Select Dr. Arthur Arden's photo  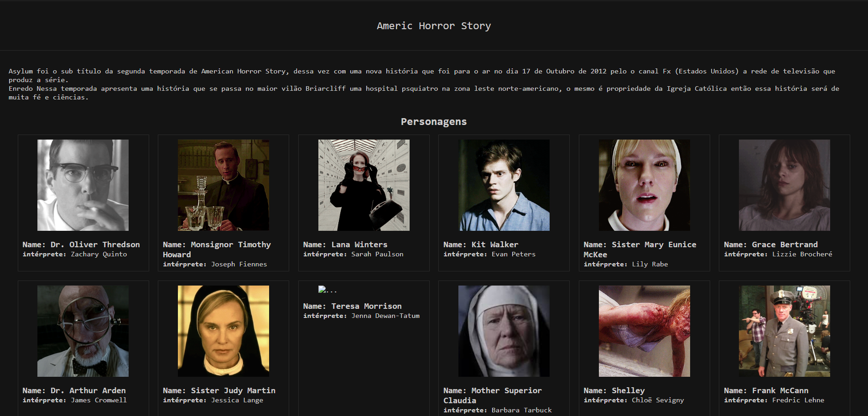click(x=83, y=331)
